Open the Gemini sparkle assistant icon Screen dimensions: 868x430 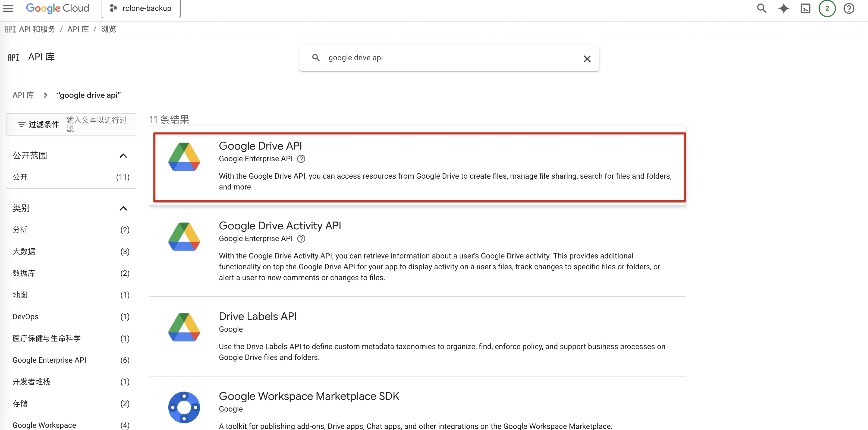pyautogui.click(x=784, y=8)
